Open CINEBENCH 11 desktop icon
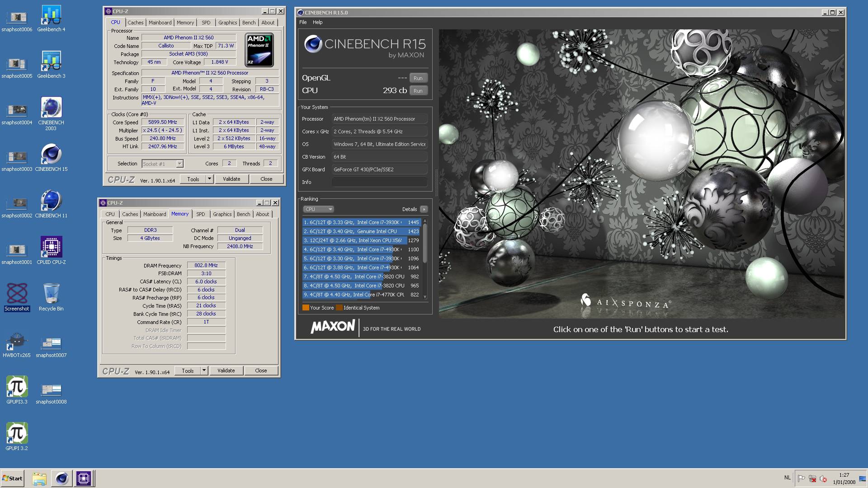This screenshot has height=488, width=868. 51,204
